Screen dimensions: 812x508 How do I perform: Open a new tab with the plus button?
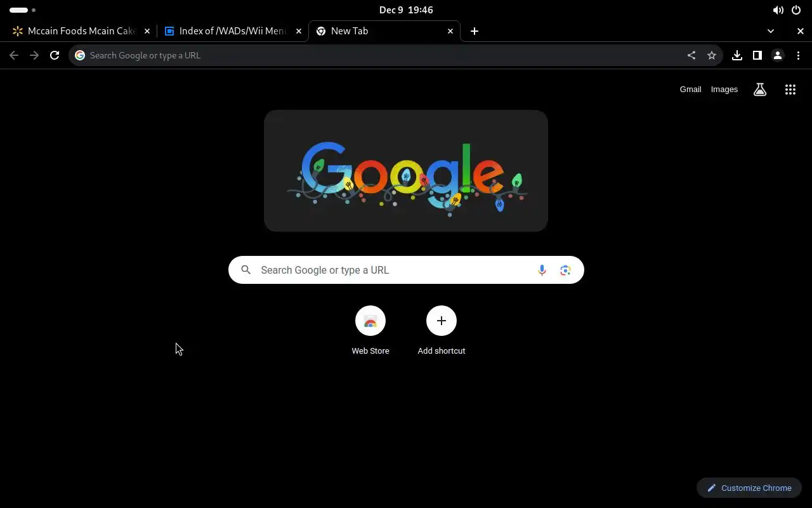[x=475, y=31]
